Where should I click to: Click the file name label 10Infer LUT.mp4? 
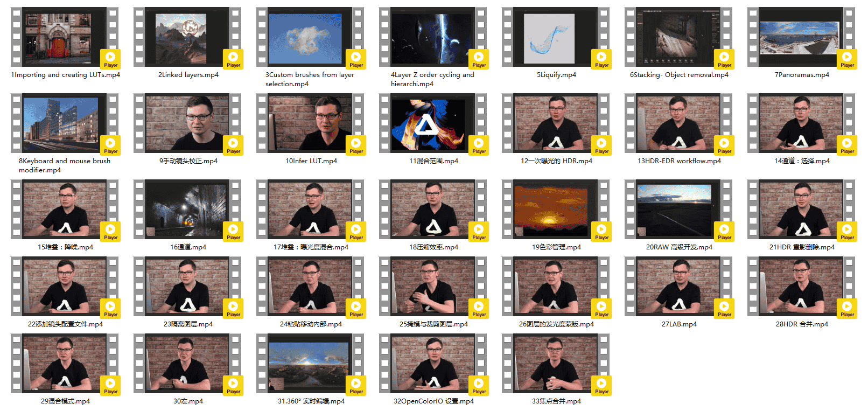tap(311, 161)
